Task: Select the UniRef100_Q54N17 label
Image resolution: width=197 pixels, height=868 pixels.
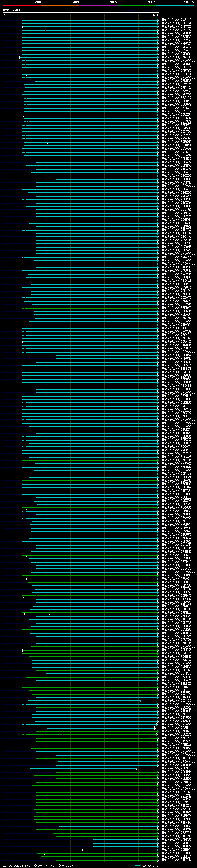Action: [x=177, y=782]
